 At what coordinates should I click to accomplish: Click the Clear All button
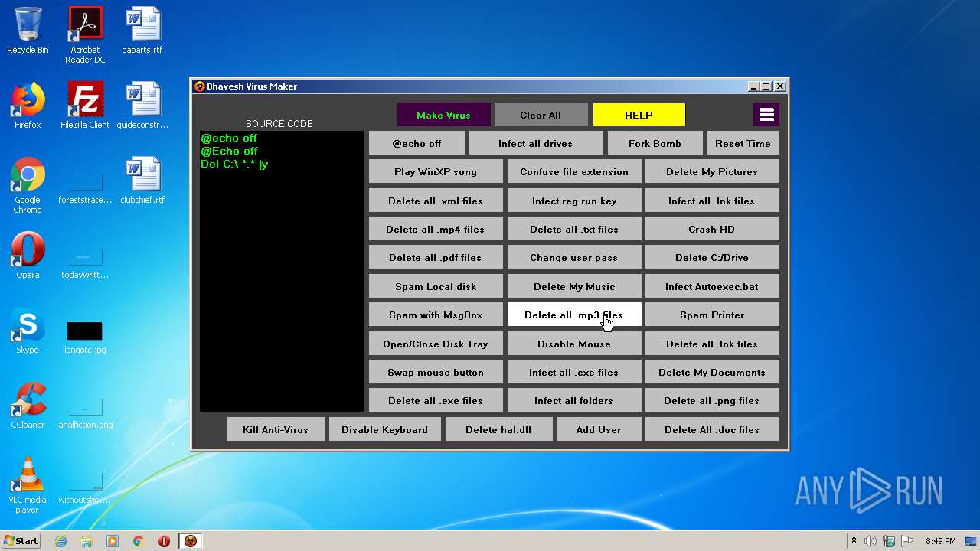pyautogui.click(x=541, y=115)
